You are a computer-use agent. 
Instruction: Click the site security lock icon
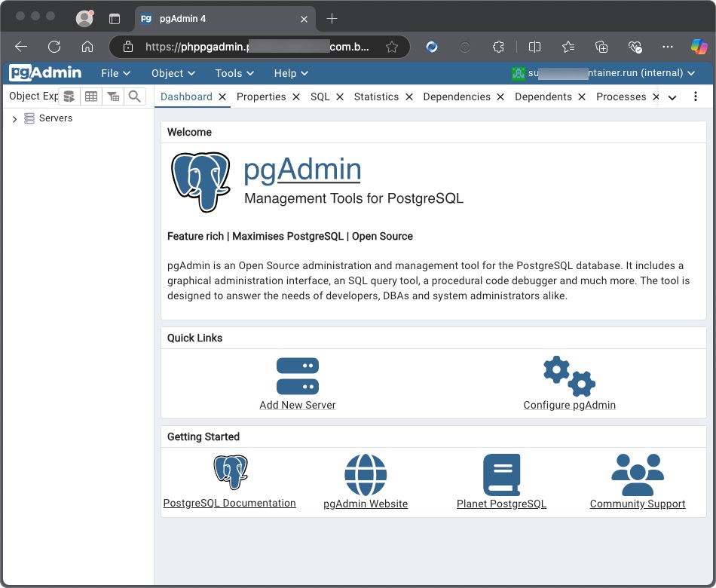(128, 47)
